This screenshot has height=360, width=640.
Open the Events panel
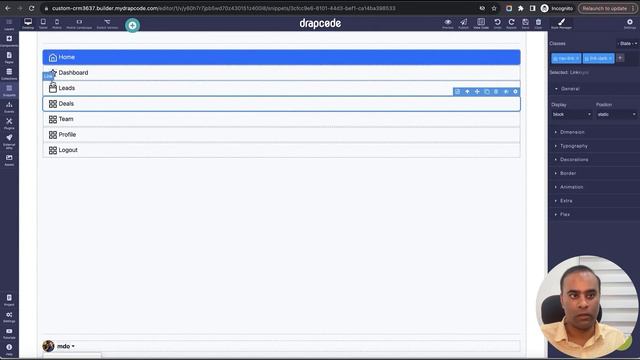tap(9, 107)
